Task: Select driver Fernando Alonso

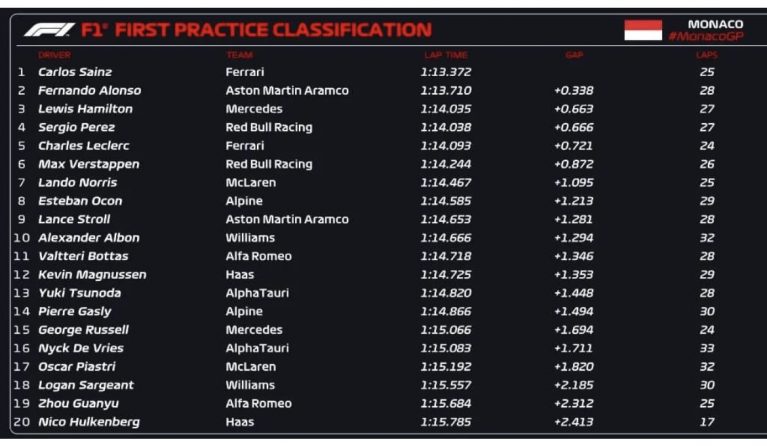Action: (x=90, y=90)
